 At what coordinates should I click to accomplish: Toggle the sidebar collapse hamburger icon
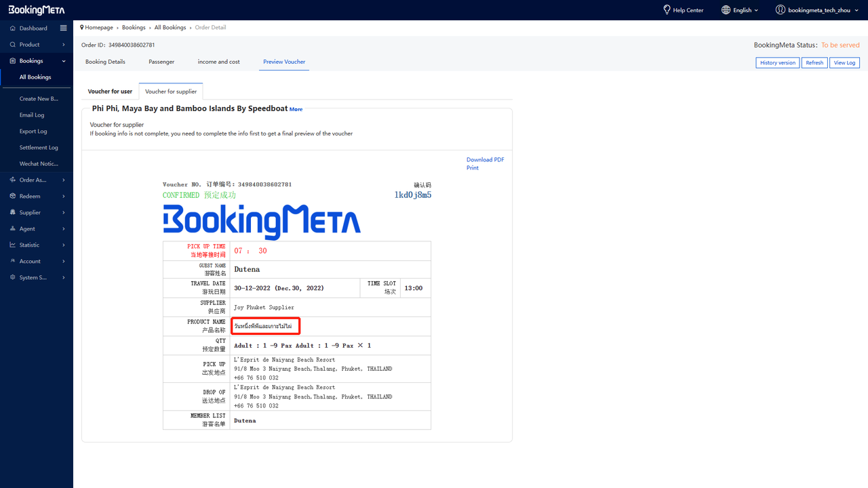[63, 28]
